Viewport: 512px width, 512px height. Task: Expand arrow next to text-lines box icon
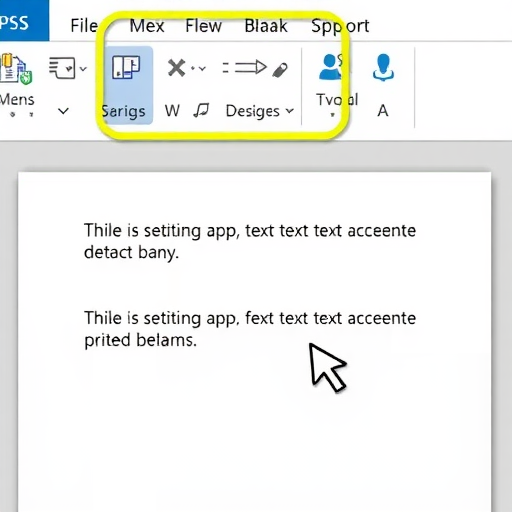pos(83,69)
